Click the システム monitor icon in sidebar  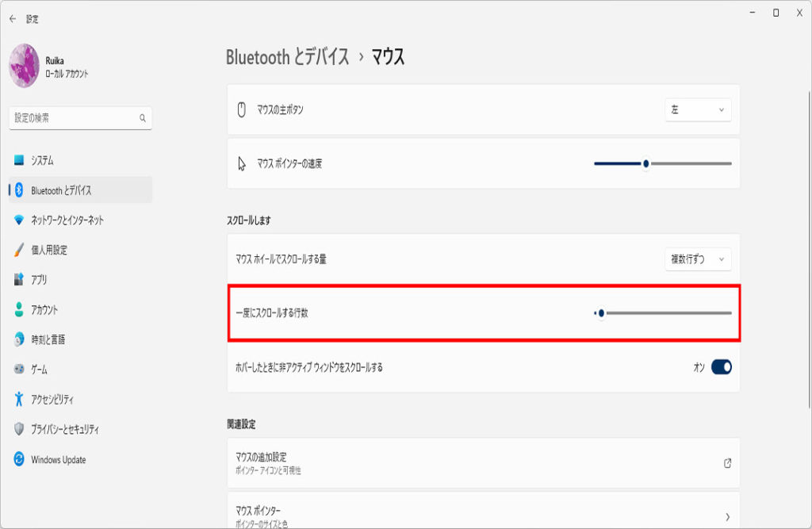[19, 160]
